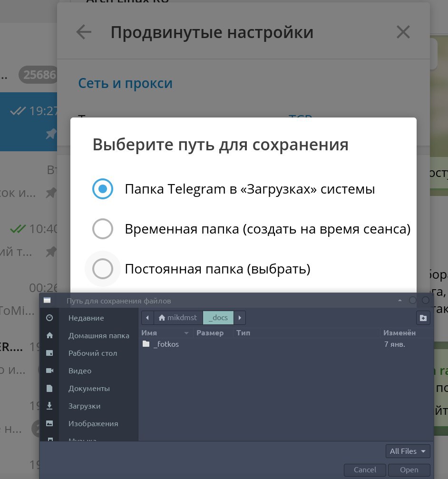Open Загрузки folder in sidebar
The width and height of the screenshot is (448, 479).
84,406
